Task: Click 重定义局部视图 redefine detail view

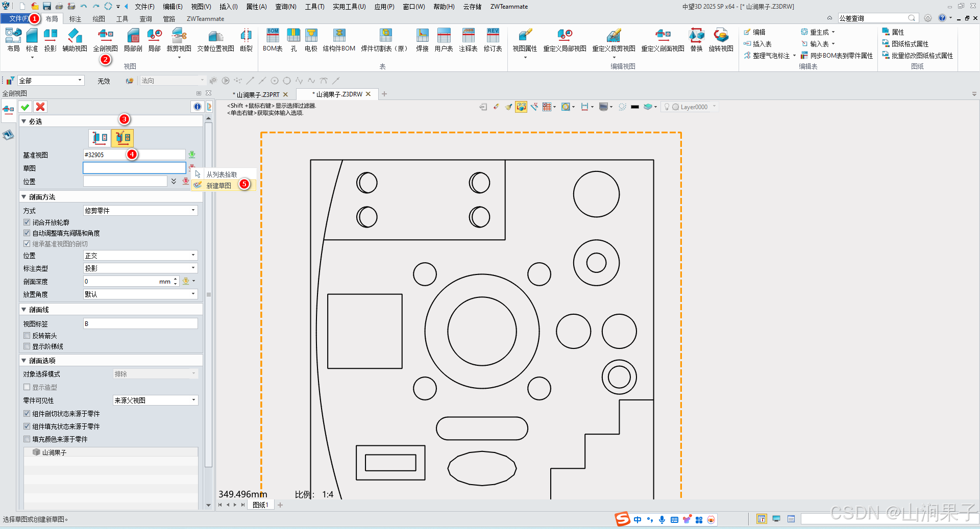Action: click(565, 40)
